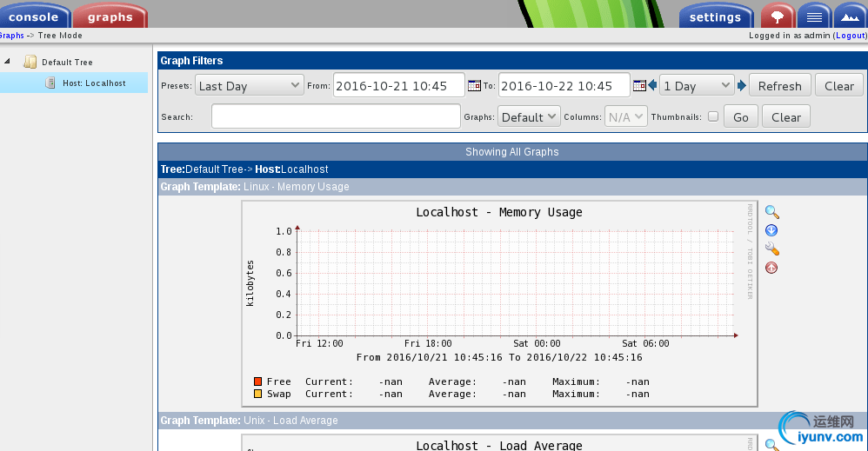Switch to List View mode icon

point(814,16)
